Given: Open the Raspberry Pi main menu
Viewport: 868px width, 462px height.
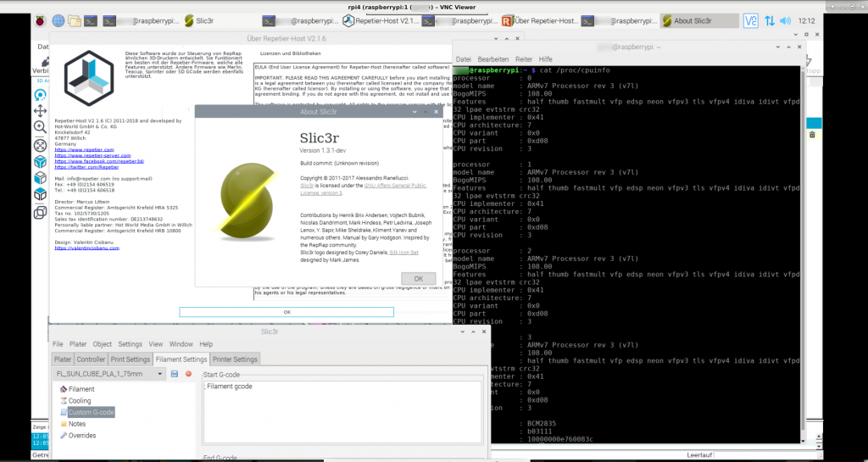Looking at the screenshot, I should (x=40, y=21).
